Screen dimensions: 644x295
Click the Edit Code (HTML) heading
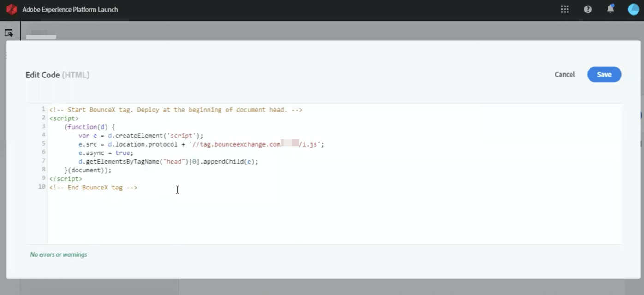pos(57,75)
